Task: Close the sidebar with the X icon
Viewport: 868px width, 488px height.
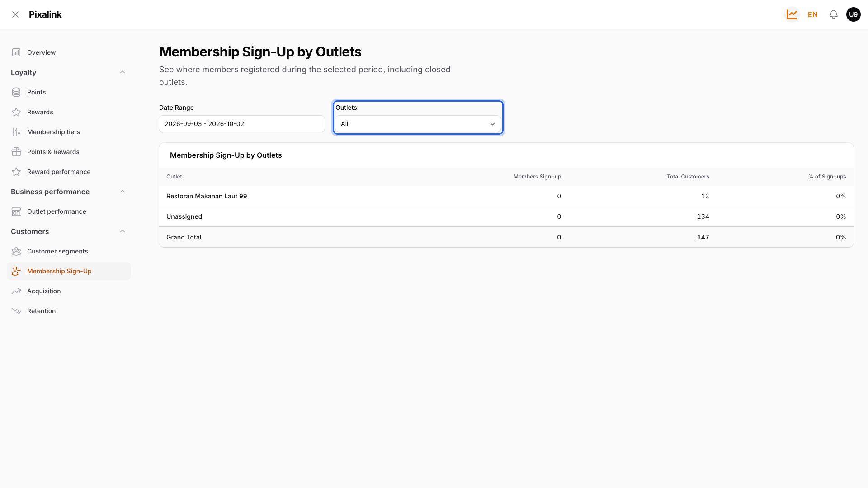Action: pyautogui.click(x=15, y=14)
